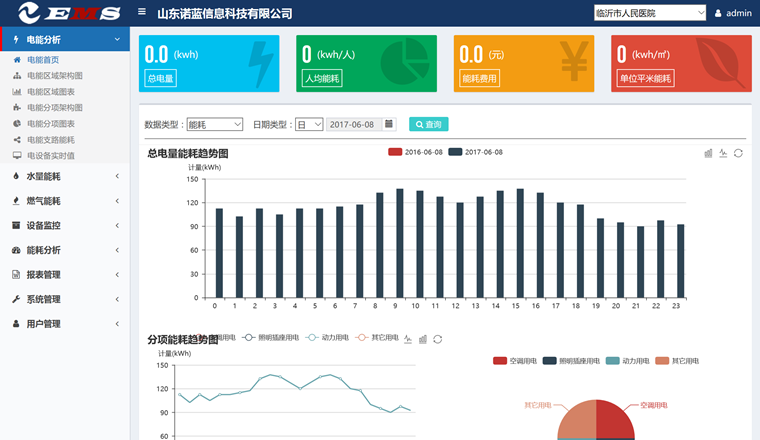The width and height of the screenshot is (760, 440).
Task: Switch total trend chart to line view icon
Action: coord(723,153)
